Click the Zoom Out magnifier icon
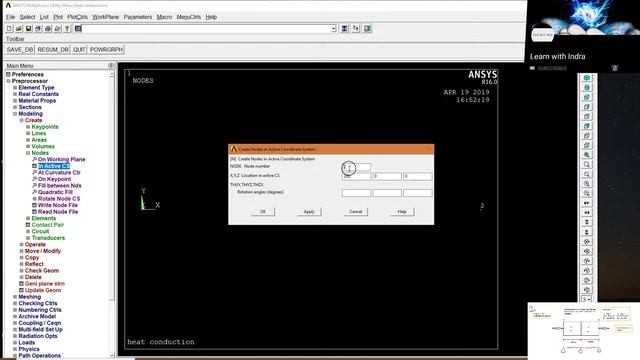 click(587, 193)
